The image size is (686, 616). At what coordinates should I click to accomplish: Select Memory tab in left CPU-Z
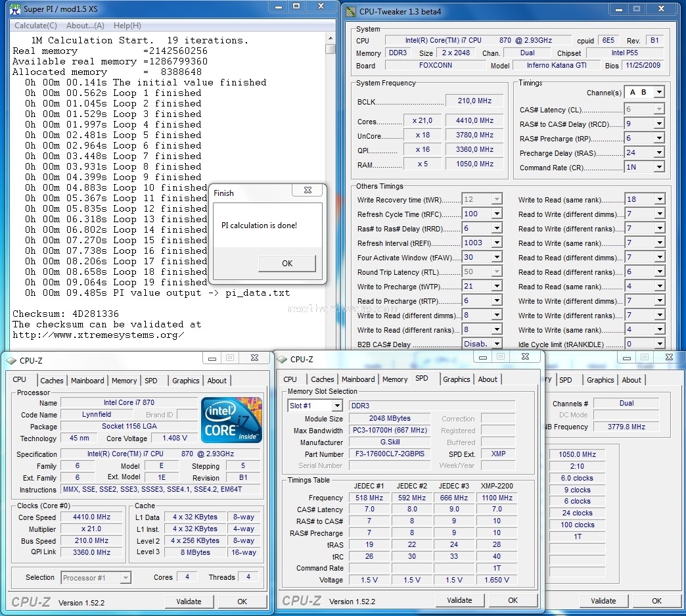[124, 381]
